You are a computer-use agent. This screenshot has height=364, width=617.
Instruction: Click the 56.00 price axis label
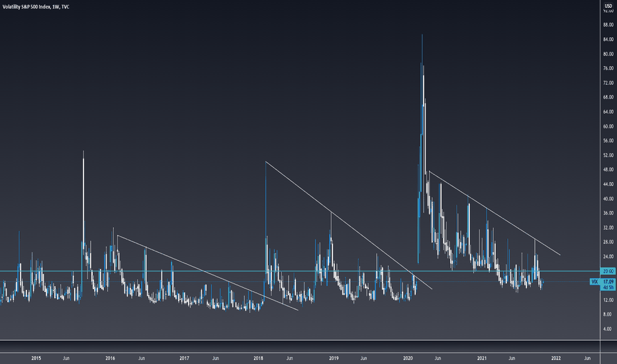click(608, 140)
